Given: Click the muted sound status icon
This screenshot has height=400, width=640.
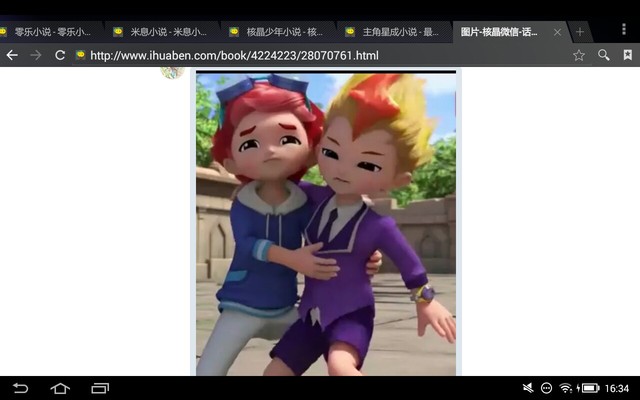Looking at the screenshot, I should [528, 388].
